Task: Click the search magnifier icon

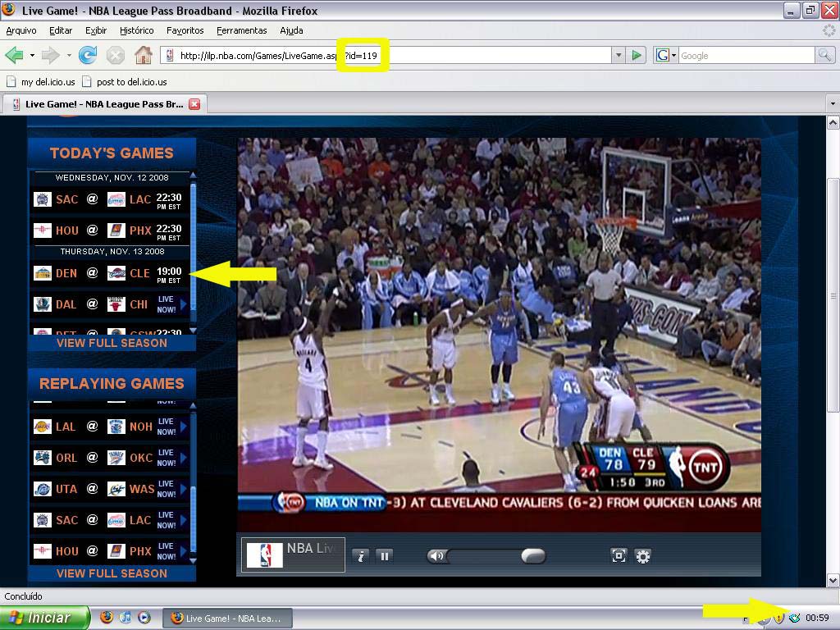Action: [x=824, y=55]
